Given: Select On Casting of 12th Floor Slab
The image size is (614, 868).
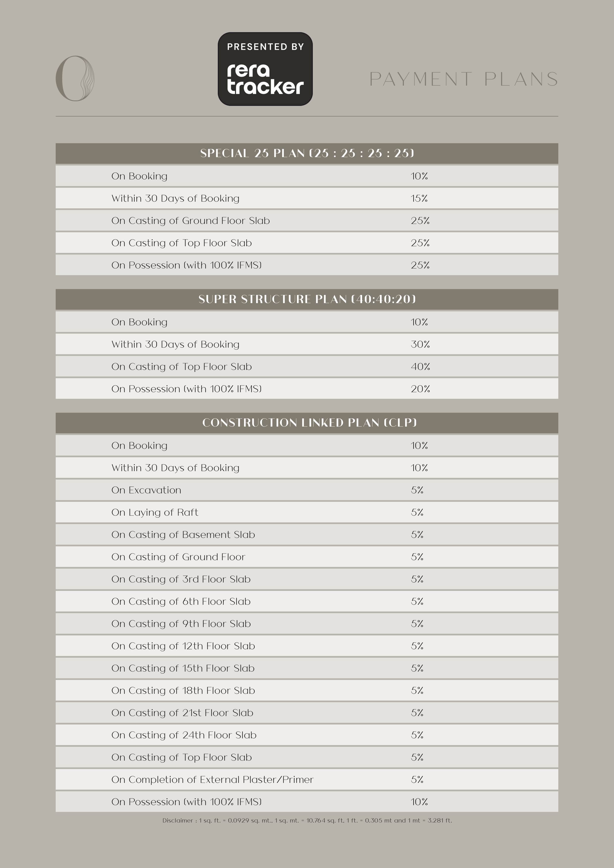Looking at the screenshot, I should coord(183,646).
